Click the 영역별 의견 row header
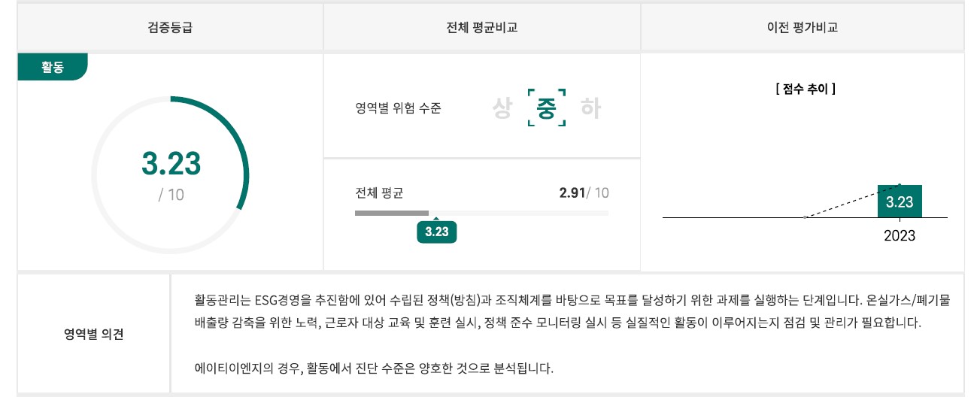 (x=94, y=334)
